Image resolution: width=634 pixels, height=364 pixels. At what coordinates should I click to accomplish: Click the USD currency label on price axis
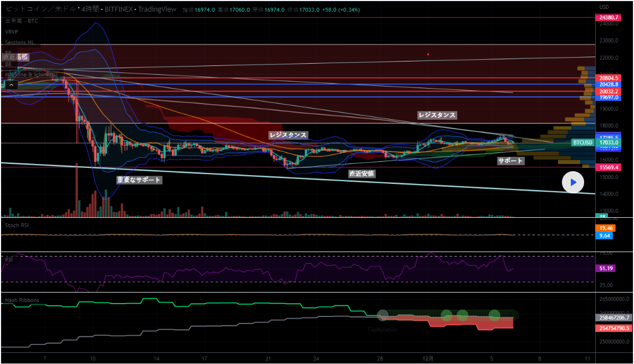604,7
